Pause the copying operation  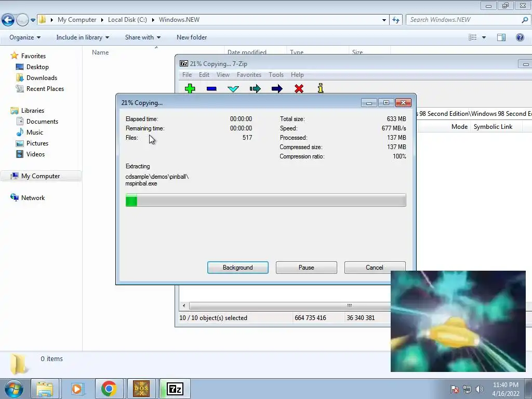[x=307, y=268]
